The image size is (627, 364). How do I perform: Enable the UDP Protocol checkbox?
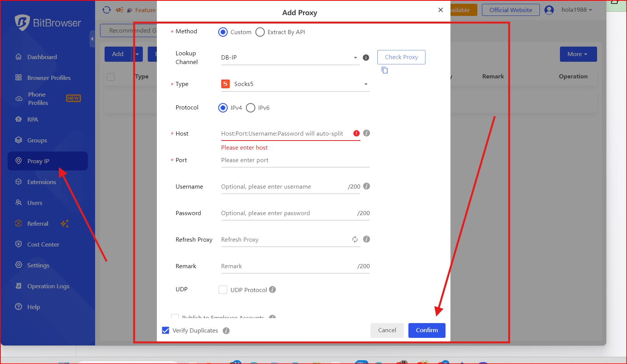223,290
